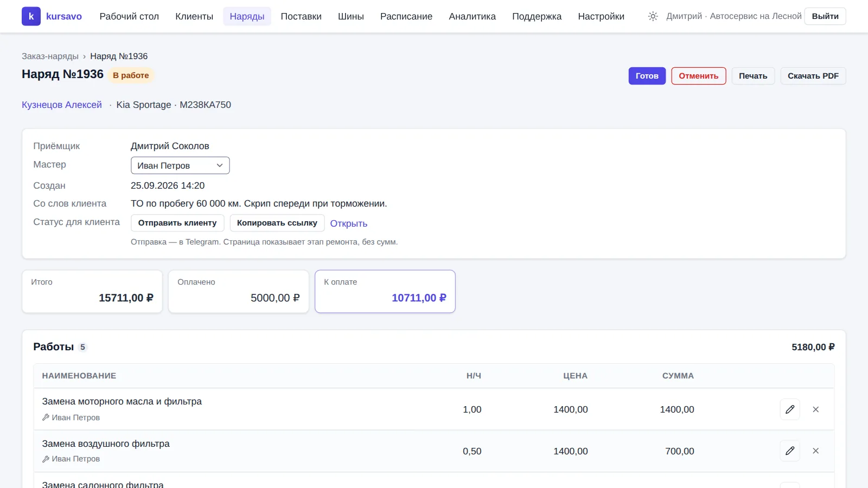Click the created date 25.09.2026 14:20
Image resolution: width=868 pixels, height=488 pixels.
click(x=168, y=185)
